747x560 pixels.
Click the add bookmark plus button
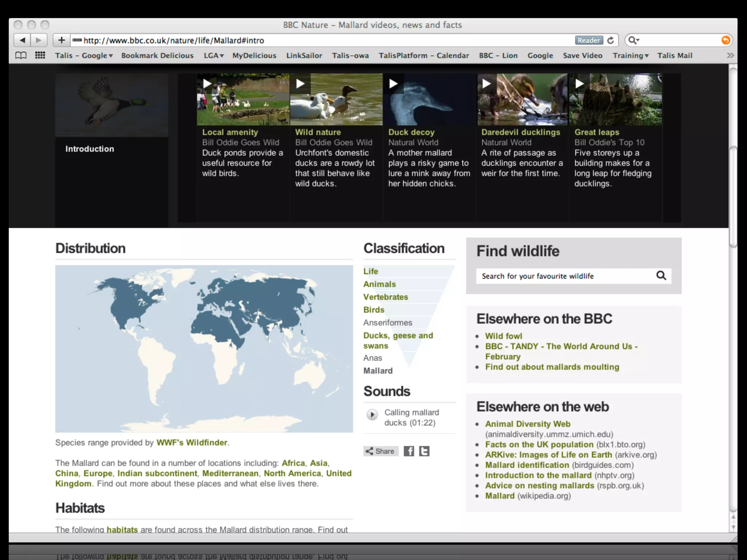click(61, 40)
